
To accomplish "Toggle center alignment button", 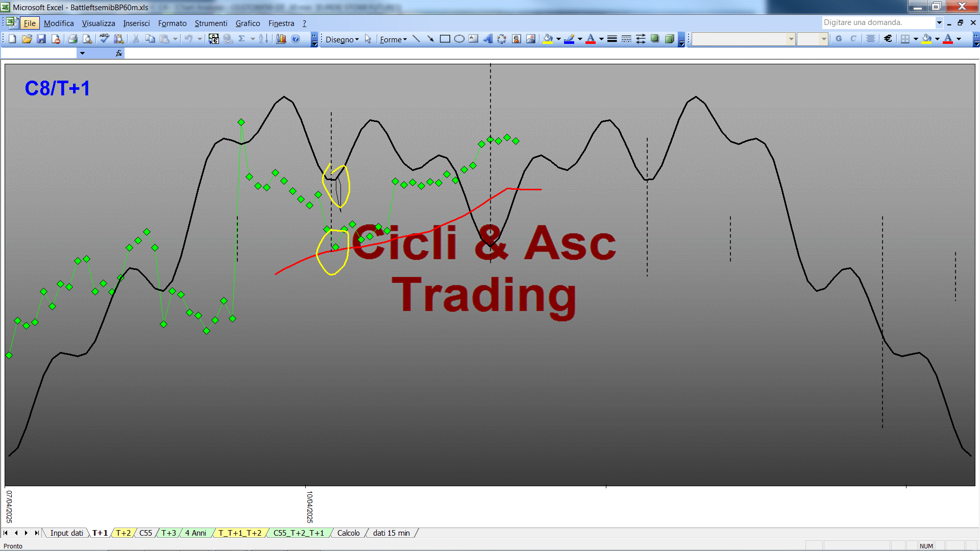I will [871, 39].
